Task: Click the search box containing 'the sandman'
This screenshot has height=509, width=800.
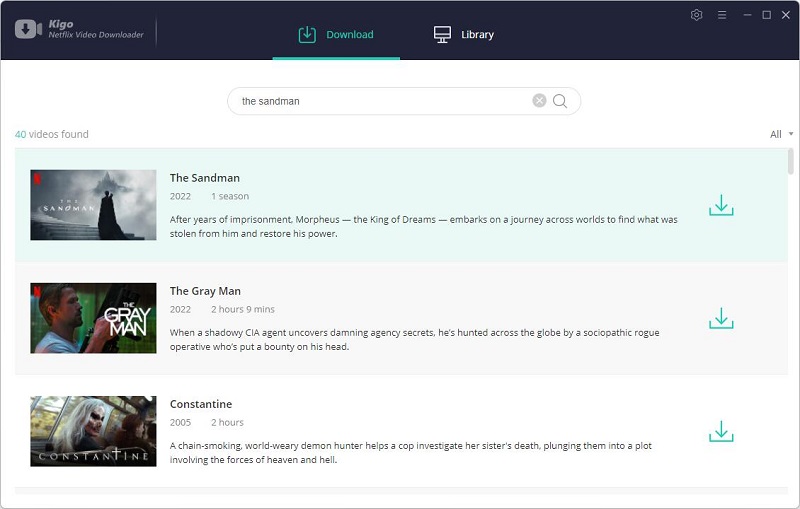Action: [404, 101]
